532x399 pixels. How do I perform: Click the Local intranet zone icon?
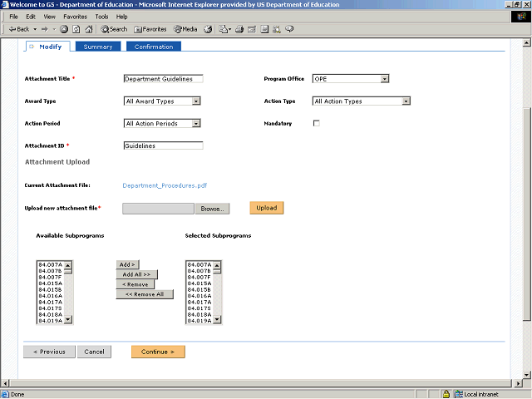click(459, 394)
